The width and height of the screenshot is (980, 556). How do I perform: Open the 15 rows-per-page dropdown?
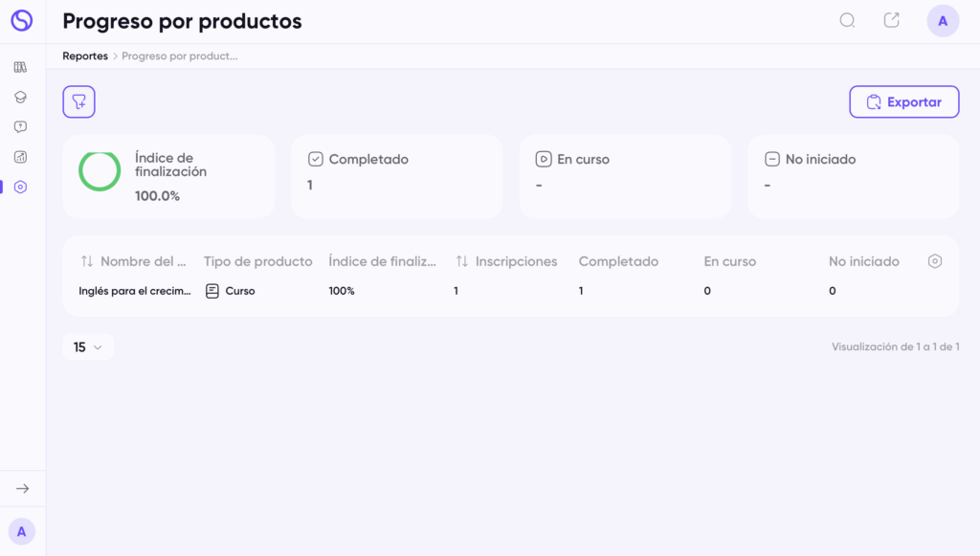point(88,346)
